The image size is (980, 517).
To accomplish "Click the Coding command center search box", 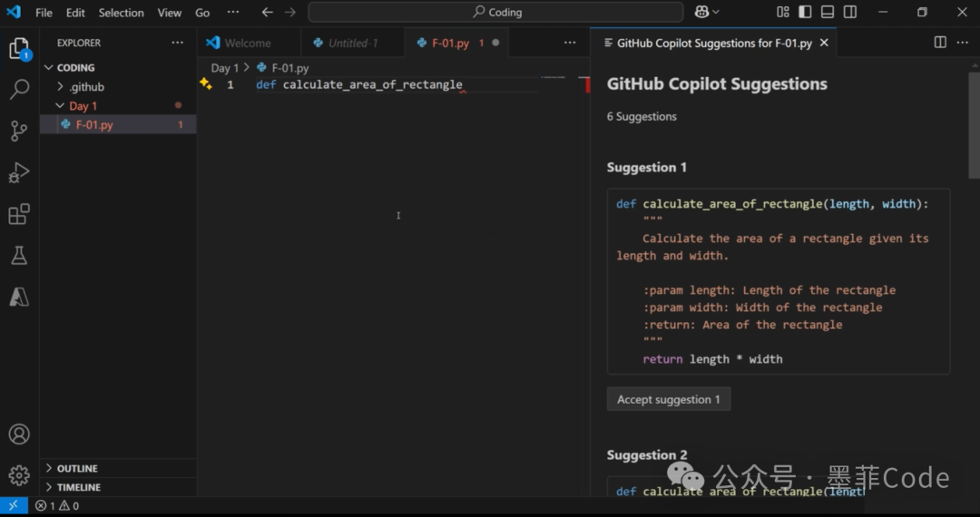I will click(x=495, y=12).
